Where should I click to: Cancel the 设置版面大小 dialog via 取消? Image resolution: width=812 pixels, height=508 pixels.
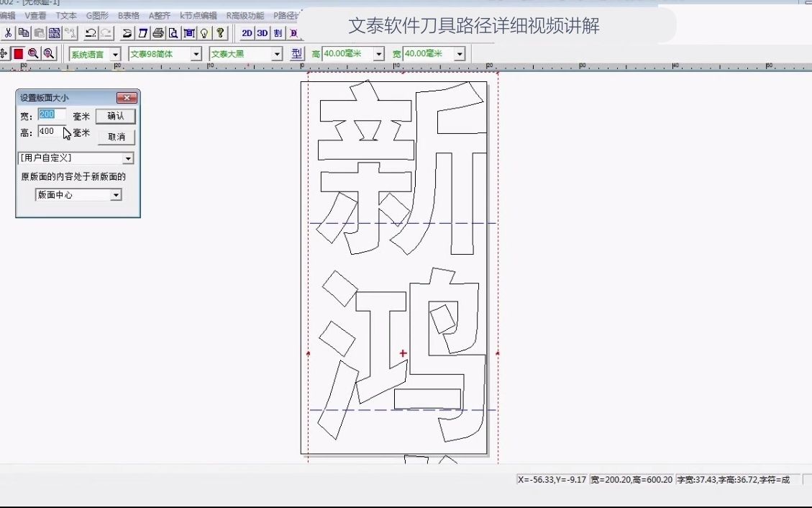point(114,137)
